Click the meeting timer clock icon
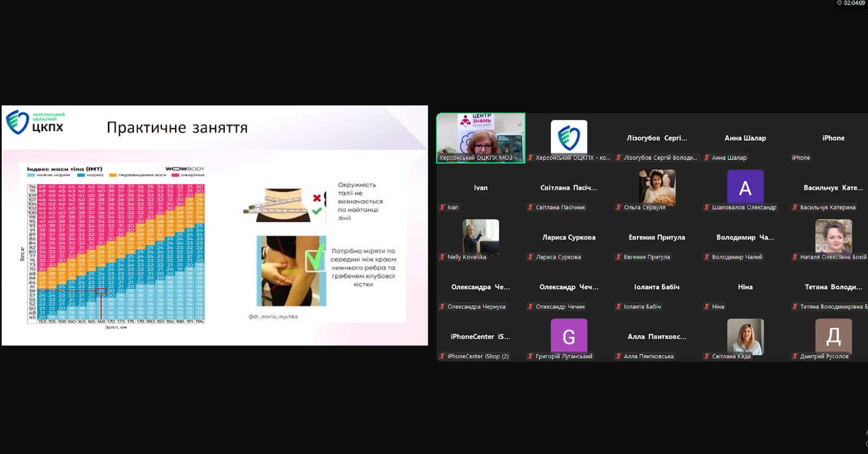The width and height of the screenshot is (868, 454). tap(839, 3)
